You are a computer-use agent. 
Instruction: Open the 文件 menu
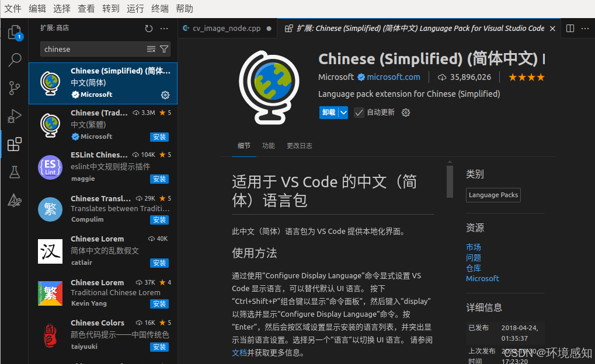(12, 9)
